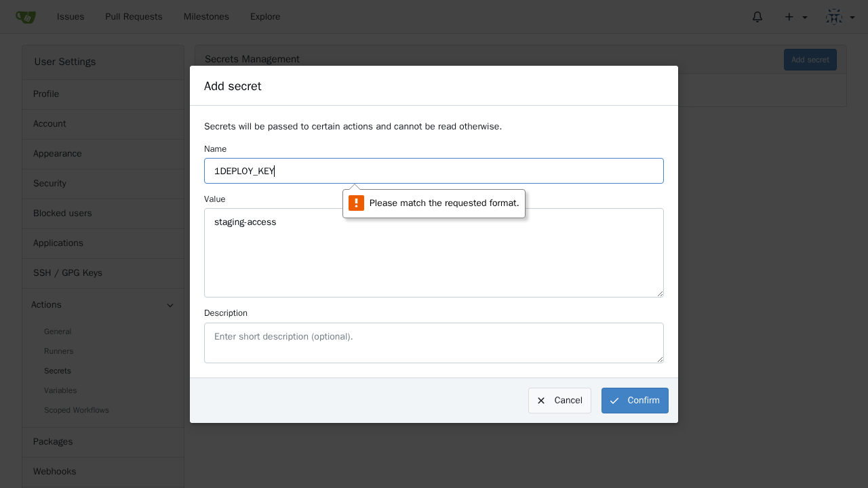Open Variables under Actions
The height and width of the screenshot is (488, 868).
tap(60, 390)
